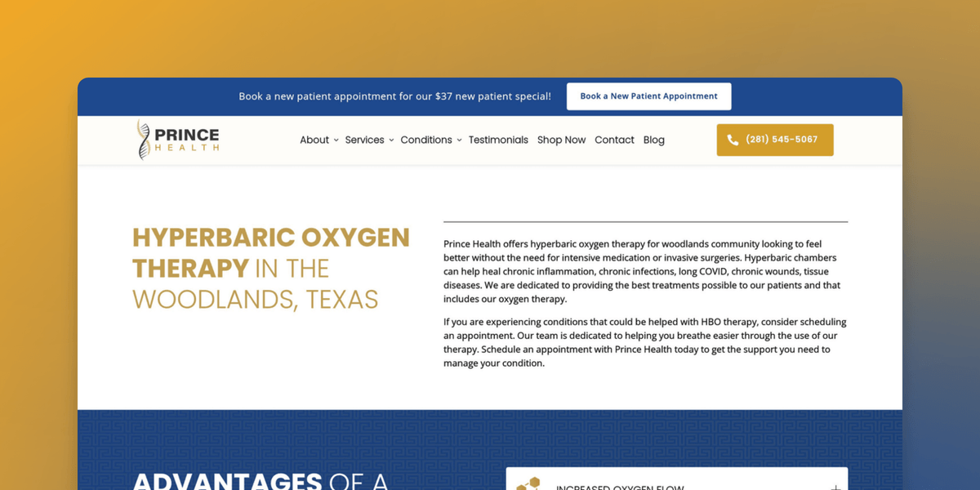Click the $37 new patient special banner text
This screenshot has height=490, width=980.
coord(395,96)
